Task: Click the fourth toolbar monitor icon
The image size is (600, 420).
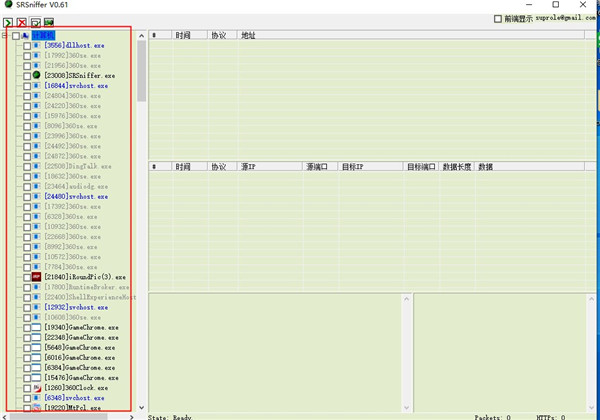Action: [49, 22]
